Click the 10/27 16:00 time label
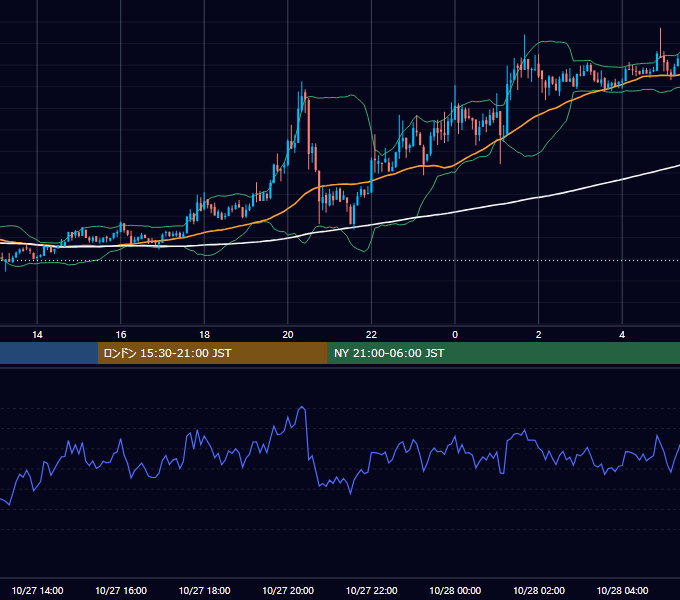The height and width of the screenshot is (600, 680). pos(121,590)
